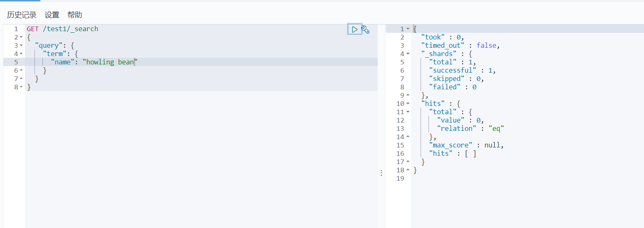Image resolution: width=644 pixels, height=228 pixels.
Task: Open the 设置 menu
Action: click(x=52, y=15)
